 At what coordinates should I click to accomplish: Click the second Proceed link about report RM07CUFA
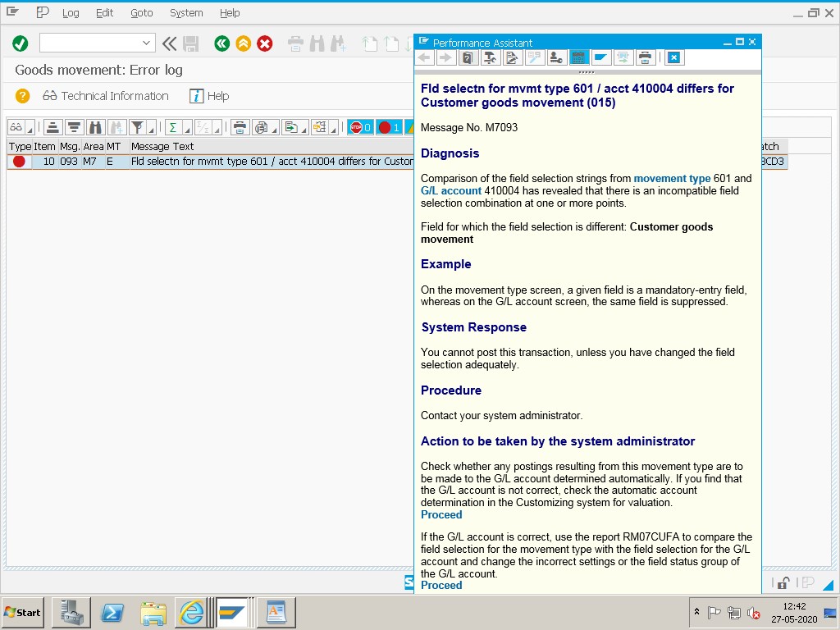click(441, 586)
